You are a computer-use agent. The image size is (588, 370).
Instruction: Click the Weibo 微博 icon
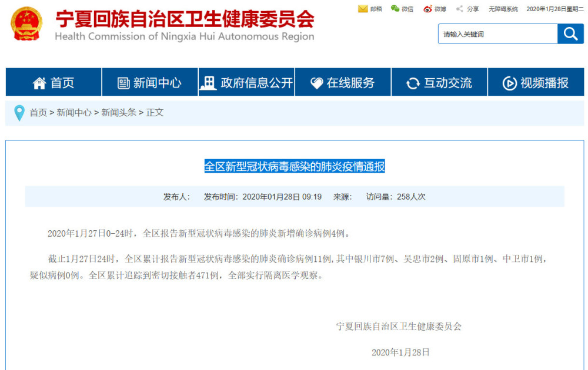tap(427, 9)
